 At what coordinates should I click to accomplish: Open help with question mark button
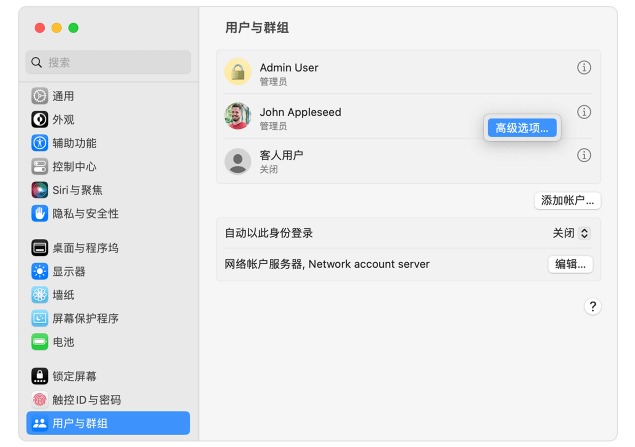point(592,307)
